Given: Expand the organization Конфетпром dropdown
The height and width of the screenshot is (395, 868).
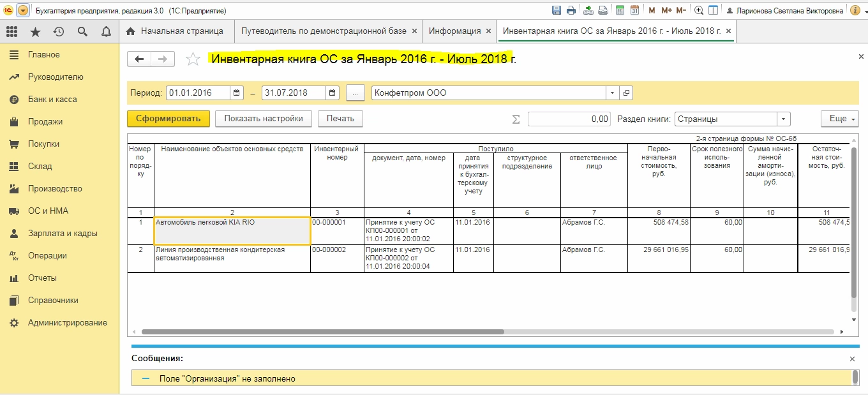Looking at the screenshot, I should [x=613, y=93].
